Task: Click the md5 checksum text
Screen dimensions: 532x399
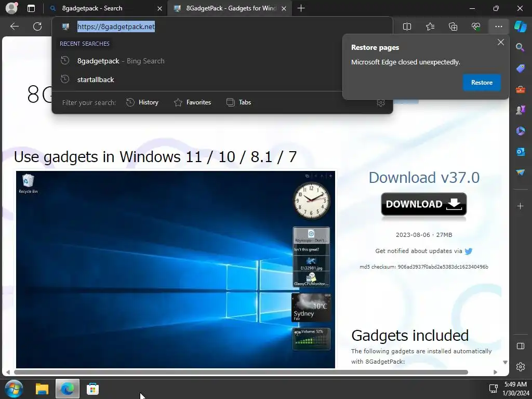Action: tap(424, 267)
